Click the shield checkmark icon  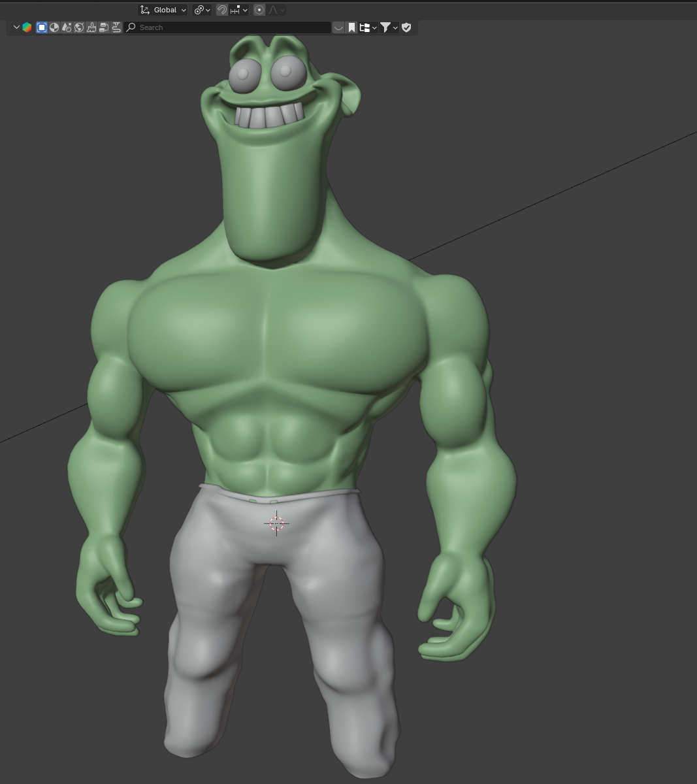tap(406, 27)
